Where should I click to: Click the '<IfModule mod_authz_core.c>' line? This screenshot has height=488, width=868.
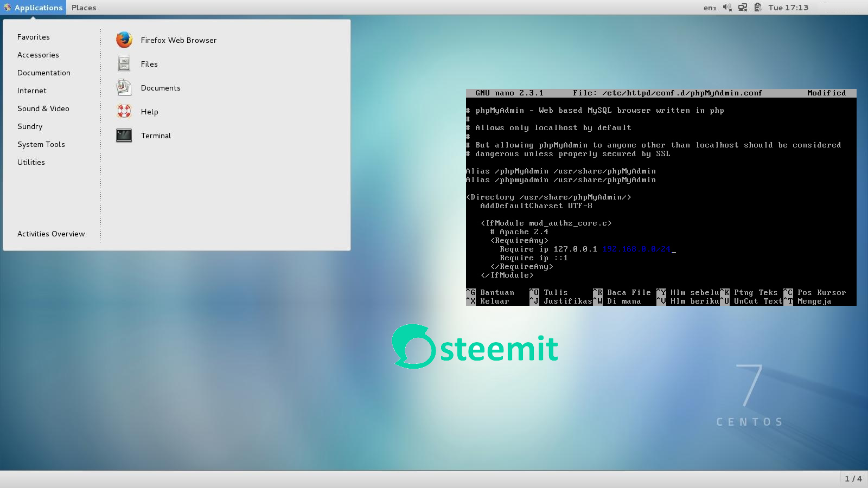click(546, 223)
